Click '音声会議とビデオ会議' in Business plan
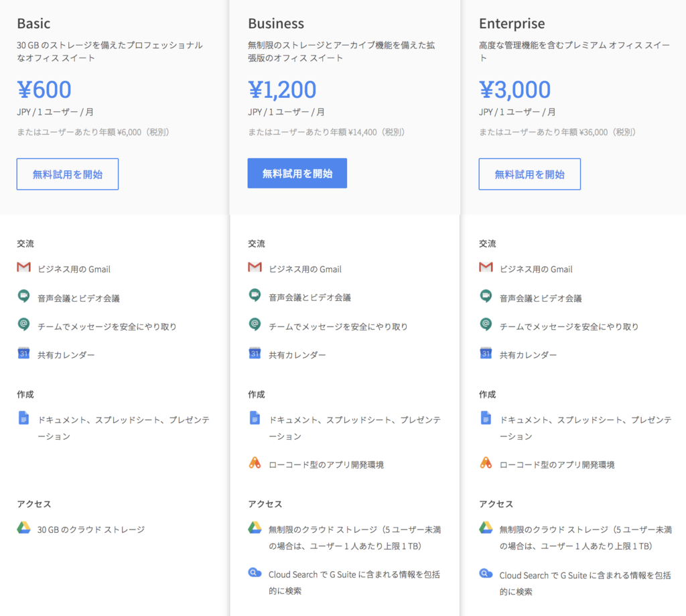This screenshot has height=616, width=686. [x=310, y=298]
